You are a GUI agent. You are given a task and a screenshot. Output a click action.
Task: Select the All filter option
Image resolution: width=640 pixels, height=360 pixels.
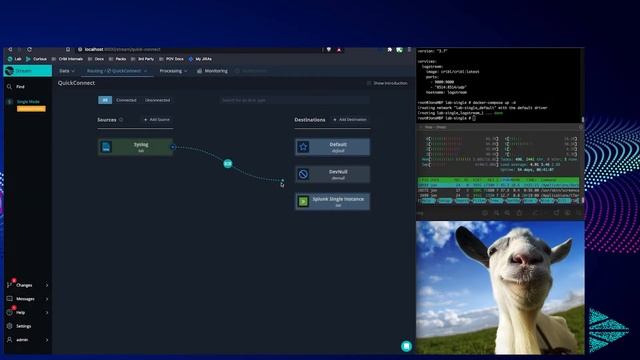click(105, 100)
